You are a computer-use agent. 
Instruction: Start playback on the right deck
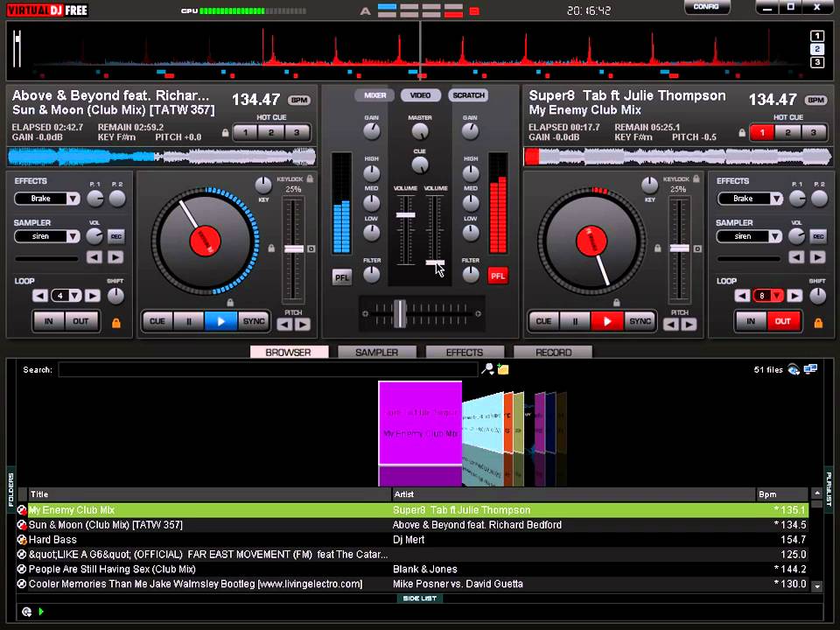point(607,321)
